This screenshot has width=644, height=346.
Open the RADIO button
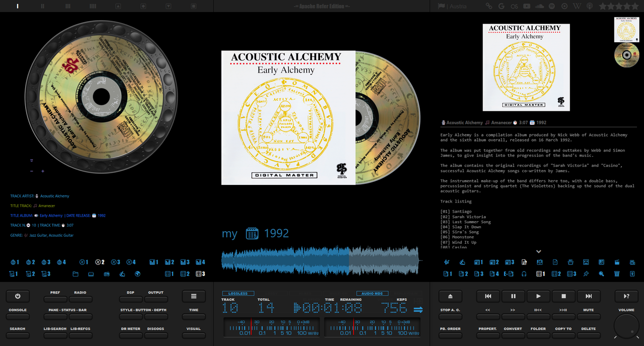[80, 299]
